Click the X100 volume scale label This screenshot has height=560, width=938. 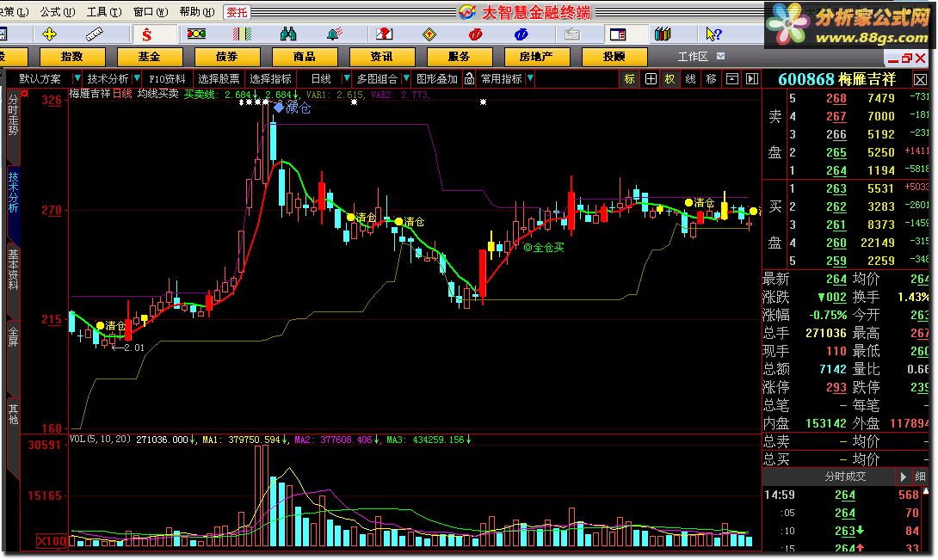click(52, 541)
